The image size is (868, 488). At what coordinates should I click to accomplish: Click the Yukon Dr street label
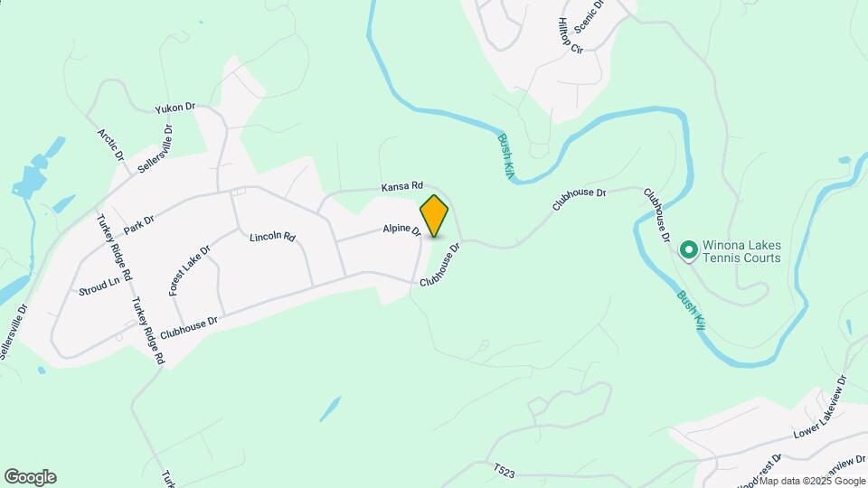coord(175,108)
